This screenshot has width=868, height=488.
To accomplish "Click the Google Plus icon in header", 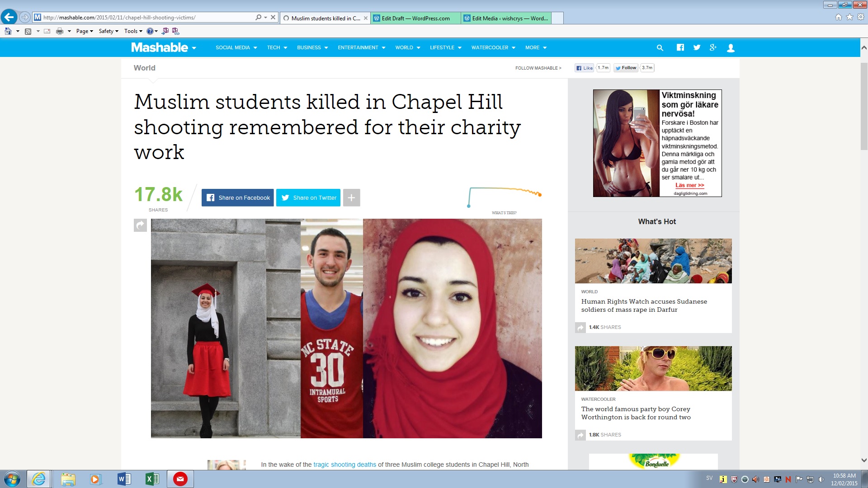I will coord(713,47).
